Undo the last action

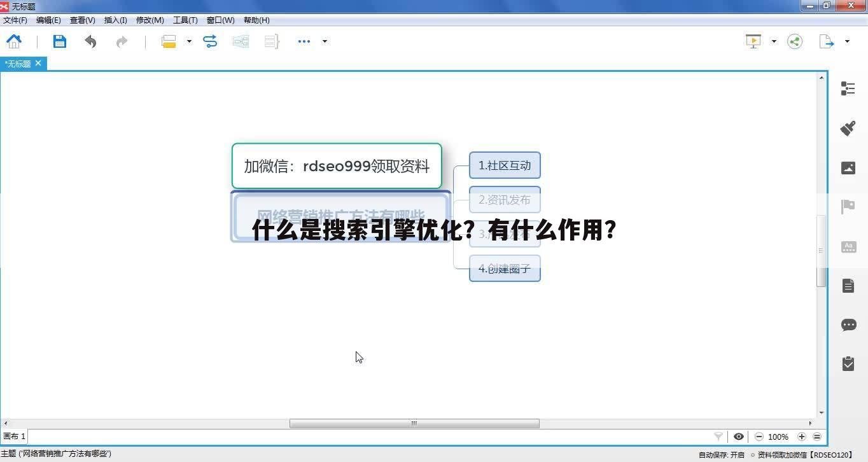(x=90, y=41)
